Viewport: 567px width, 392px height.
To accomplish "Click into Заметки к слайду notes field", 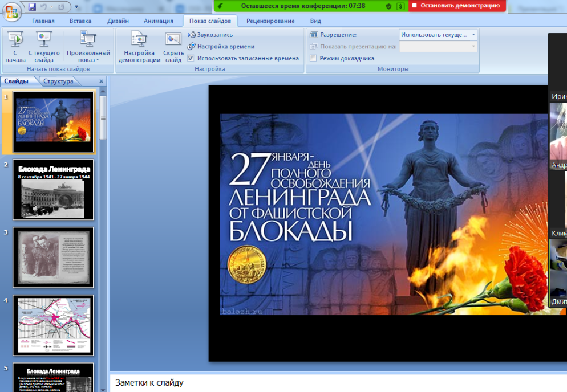I will point(337,383).
